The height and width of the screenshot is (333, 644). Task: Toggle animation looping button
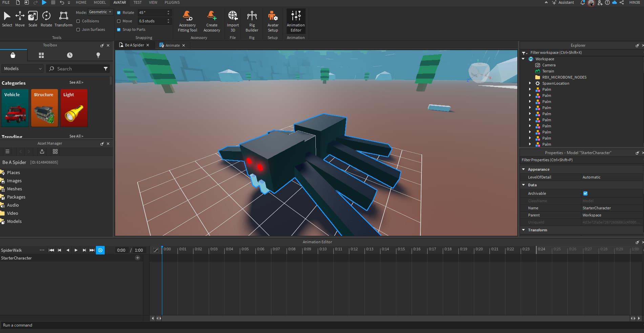tap(100, 250)
